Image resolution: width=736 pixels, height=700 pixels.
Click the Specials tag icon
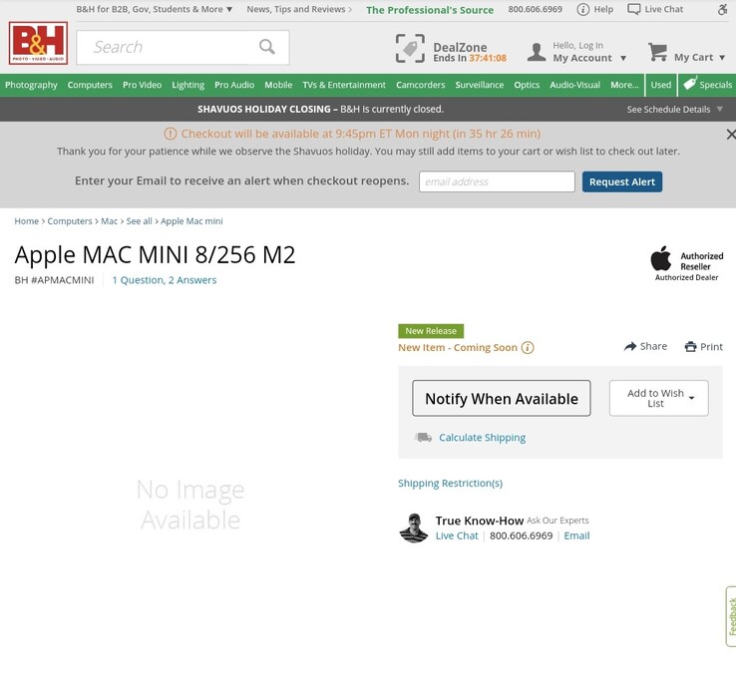(x=689, y=84)
